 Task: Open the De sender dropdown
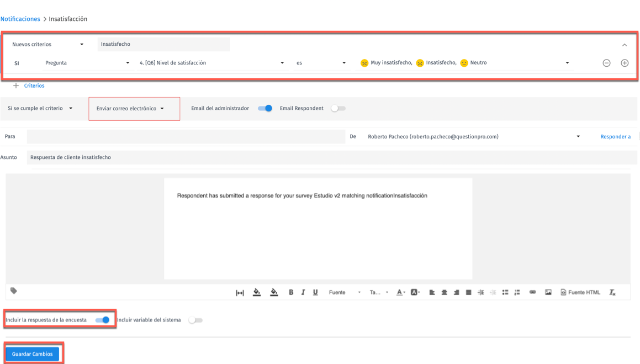pyautogui.click(x=474, y=137)
